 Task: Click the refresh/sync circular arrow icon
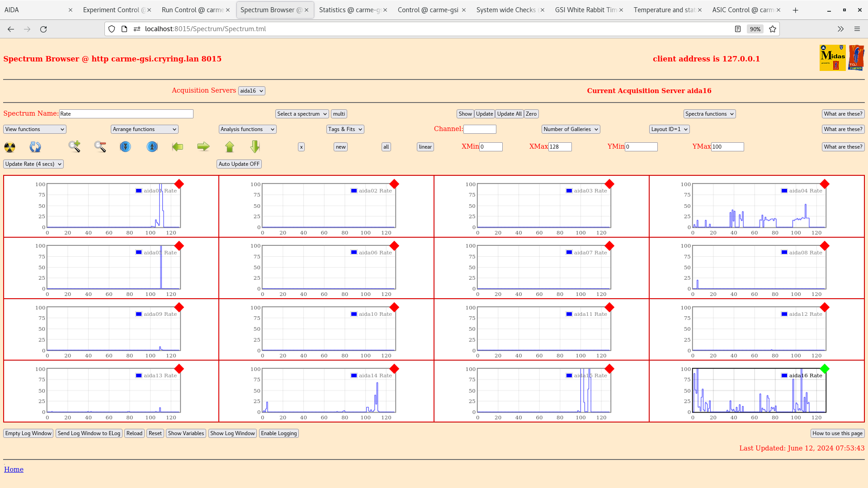pos(35,146)
